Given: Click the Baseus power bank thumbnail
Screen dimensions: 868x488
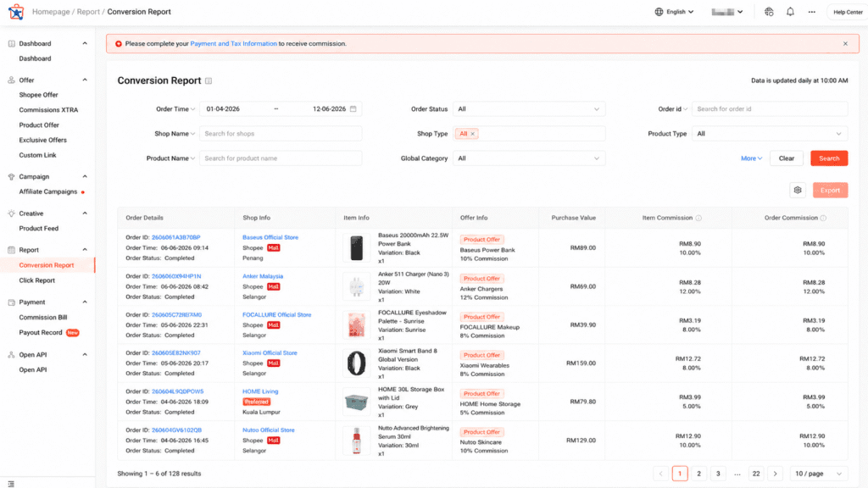Looking at the screenshot, I should [357, 247].
